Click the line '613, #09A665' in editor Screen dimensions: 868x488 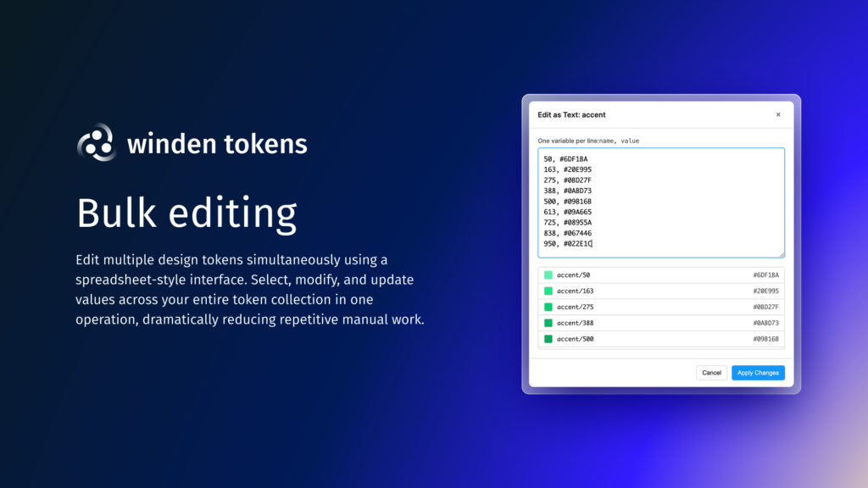(x=567, y=212)
